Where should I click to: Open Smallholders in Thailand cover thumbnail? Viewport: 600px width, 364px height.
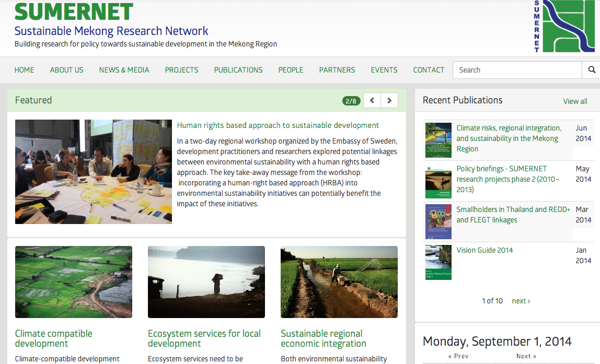click(438, 222)
